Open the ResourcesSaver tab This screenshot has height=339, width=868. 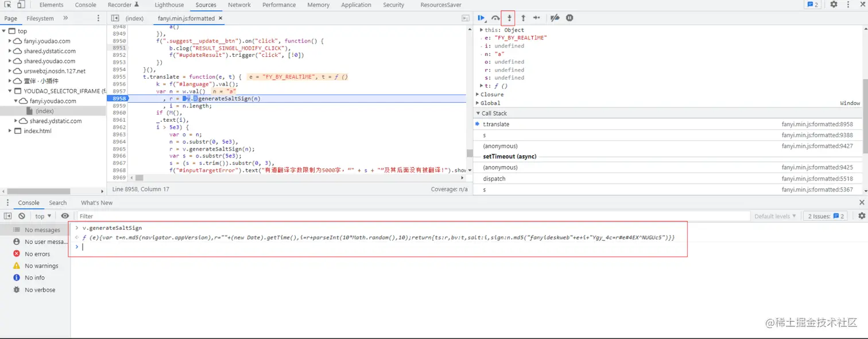pos(441,5)
